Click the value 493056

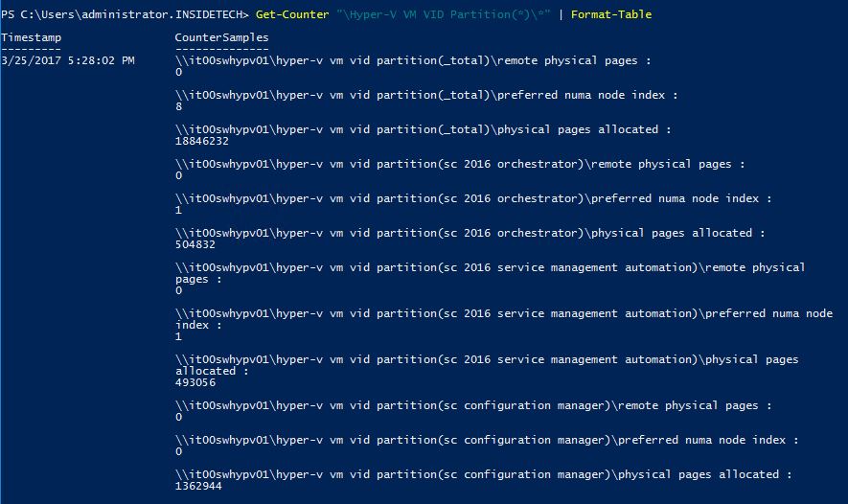point(195,382)
